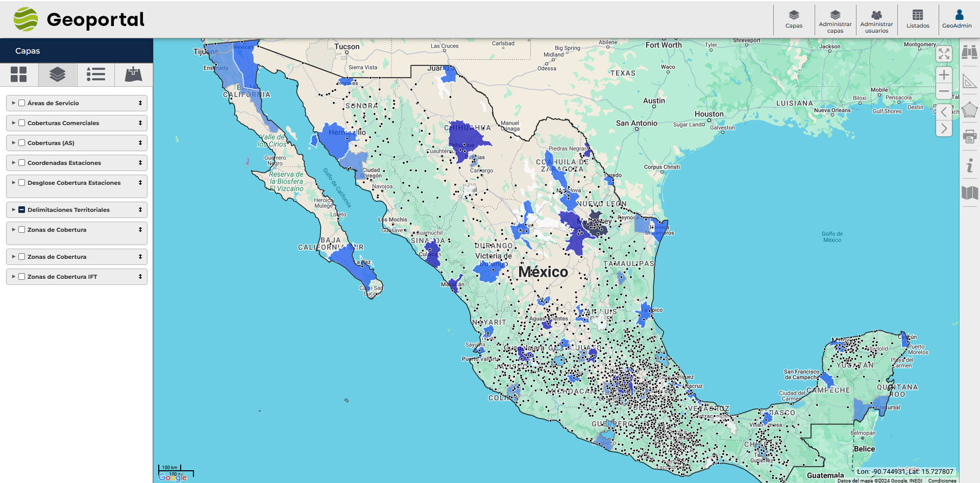
Task: Click the binoculars search icon
Action: tap(969, 52)
